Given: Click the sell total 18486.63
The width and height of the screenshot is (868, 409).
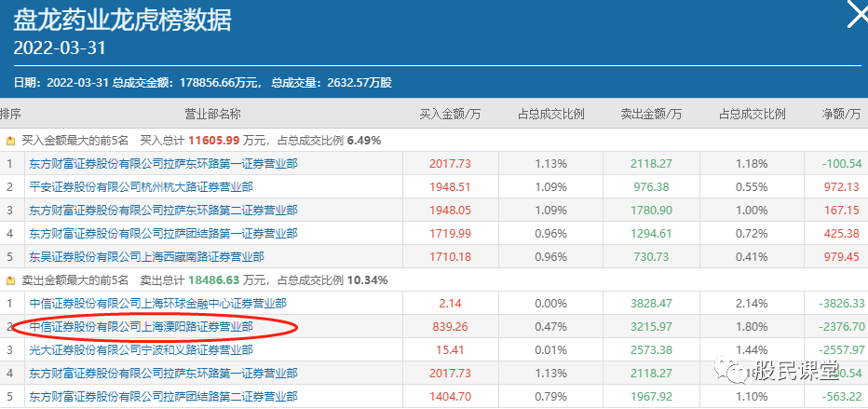Looking at the screenshot, I should coord(213,280).
